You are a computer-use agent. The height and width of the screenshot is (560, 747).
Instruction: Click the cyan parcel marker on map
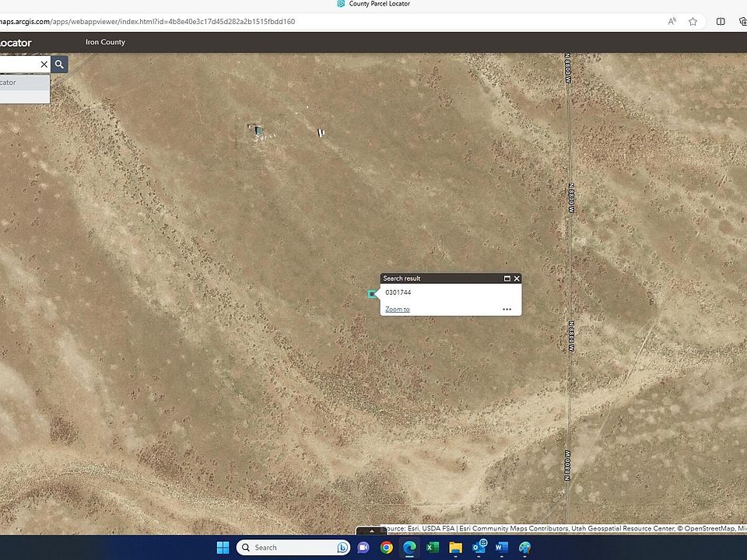pyautogui.click(x=371, y=294)
